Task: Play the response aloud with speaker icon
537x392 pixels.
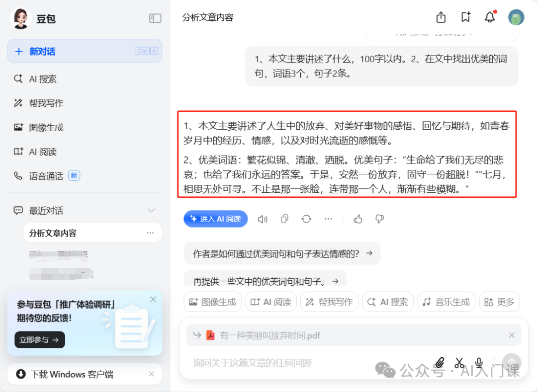Action: tap(263, 219)
